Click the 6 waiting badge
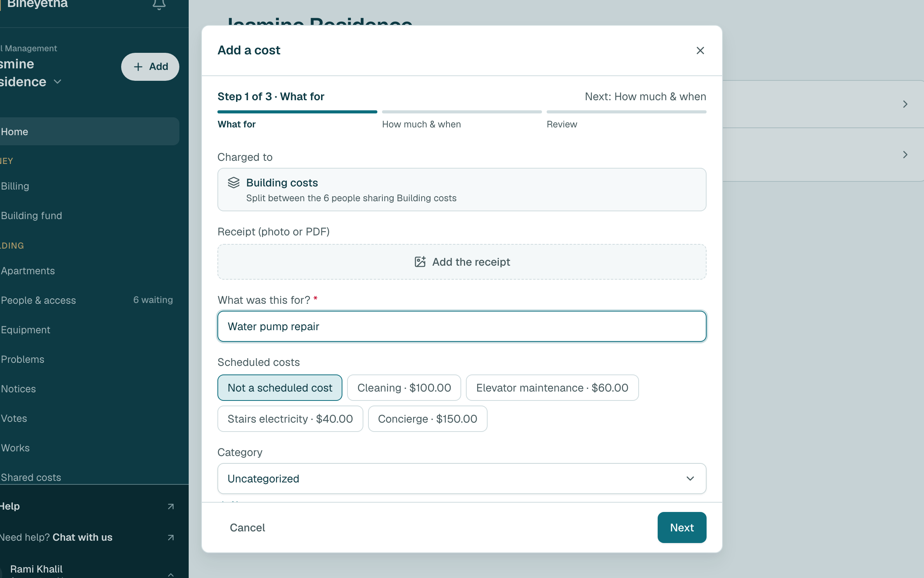Screen dimensions: 924x578 (x=153, y=300)
